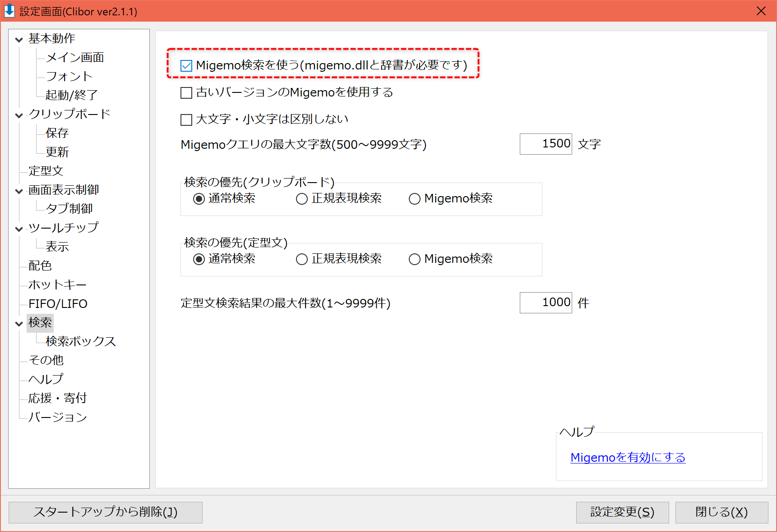Open the ヘルプ tree item
The width and height of the screenshot is (777, 532).
point(46,379)
